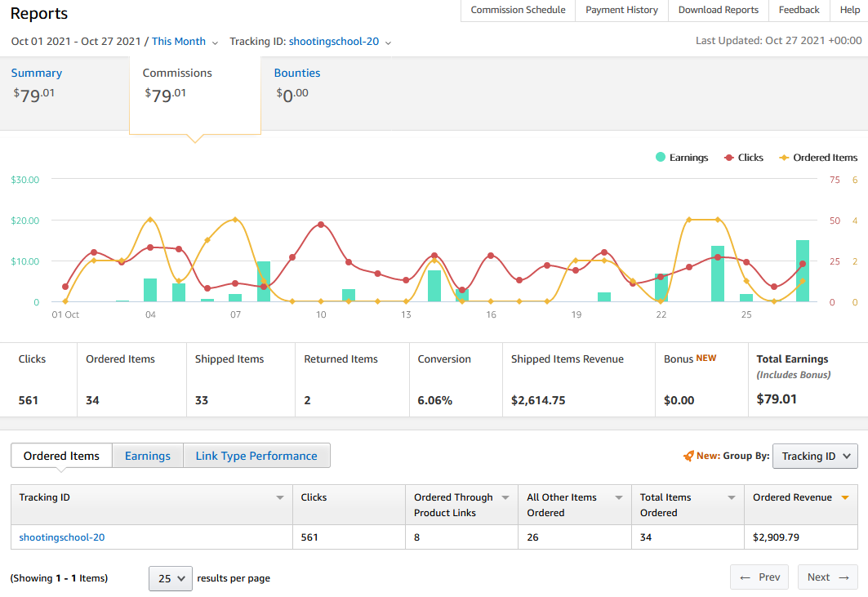868x597 pixels.
Task: Click the Ordered Items peak point on Oct 04
Action: [x=150, y=220]
